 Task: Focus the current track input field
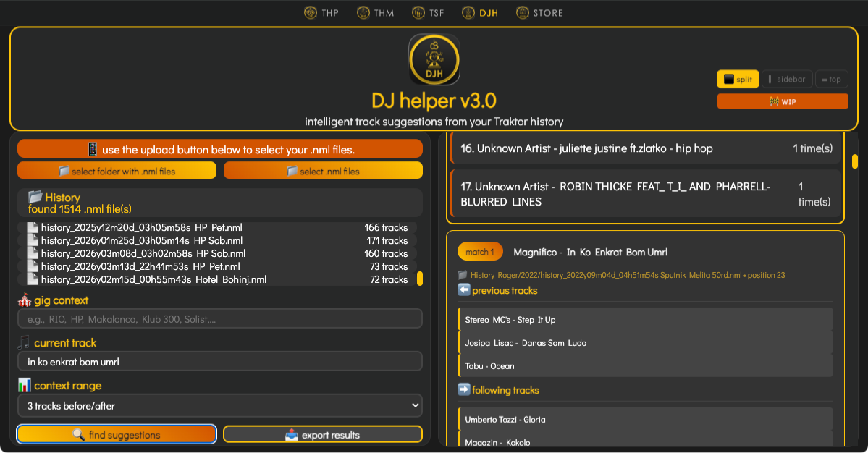pos(220,362)
